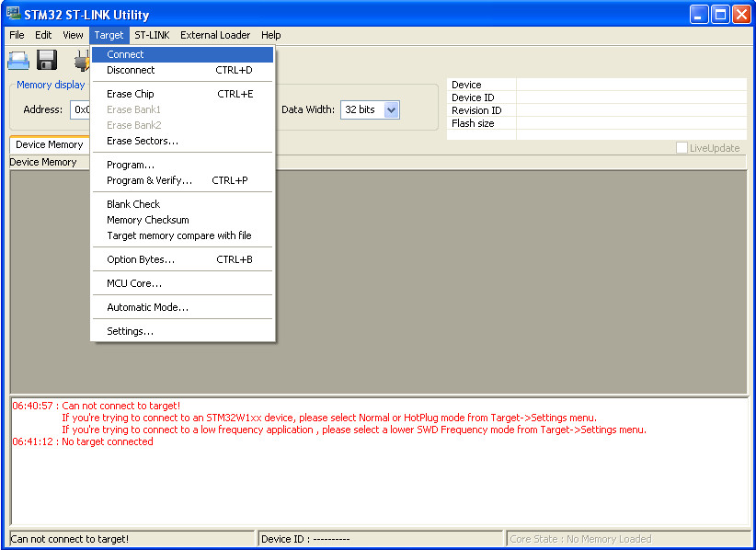Click status bar 'Device ID : ----------'
The image size is (756, 550).
pos(381,539)
